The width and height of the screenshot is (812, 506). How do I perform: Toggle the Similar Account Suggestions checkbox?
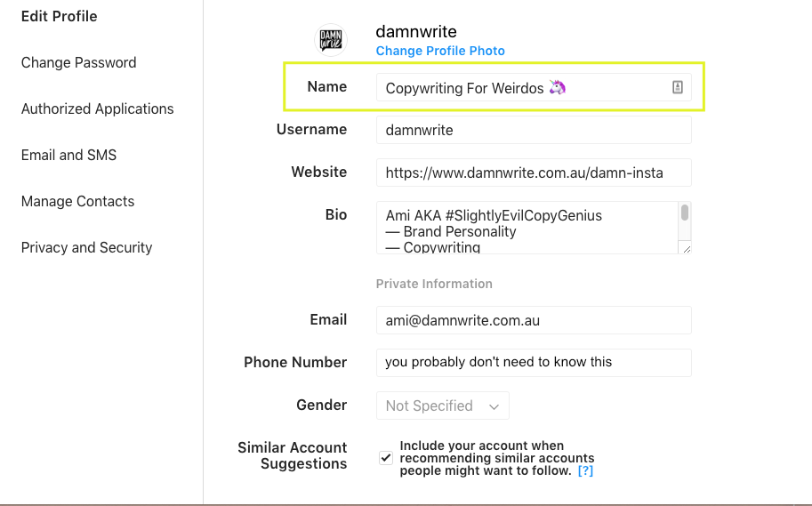tap(386, 458)
